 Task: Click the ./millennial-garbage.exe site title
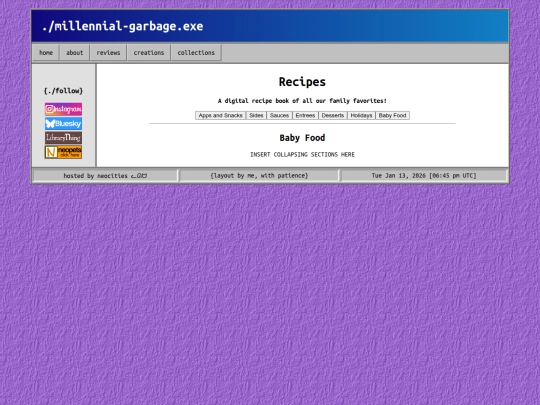123,27
